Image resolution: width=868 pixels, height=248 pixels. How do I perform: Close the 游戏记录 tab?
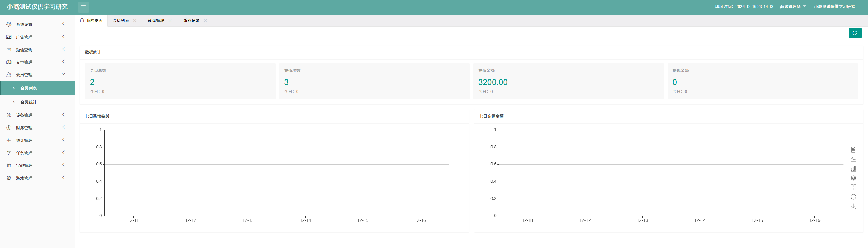[x=205, y=21]
